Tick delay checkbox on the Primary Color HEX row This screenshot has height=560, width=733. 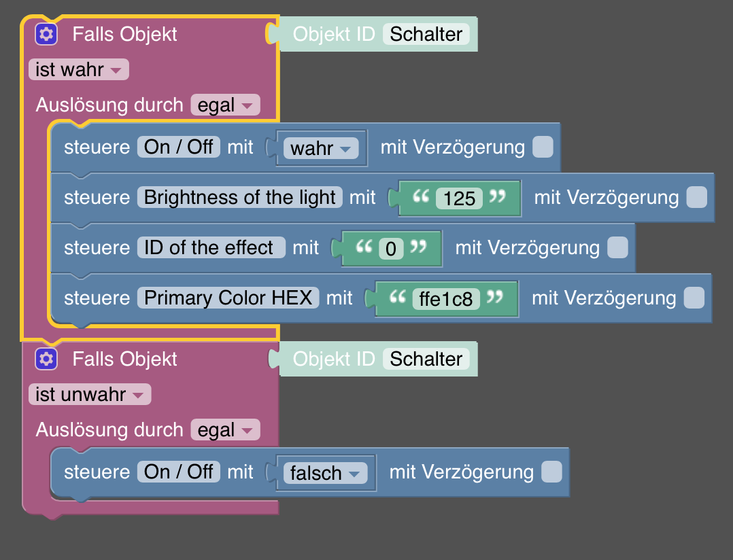[694, 298]
